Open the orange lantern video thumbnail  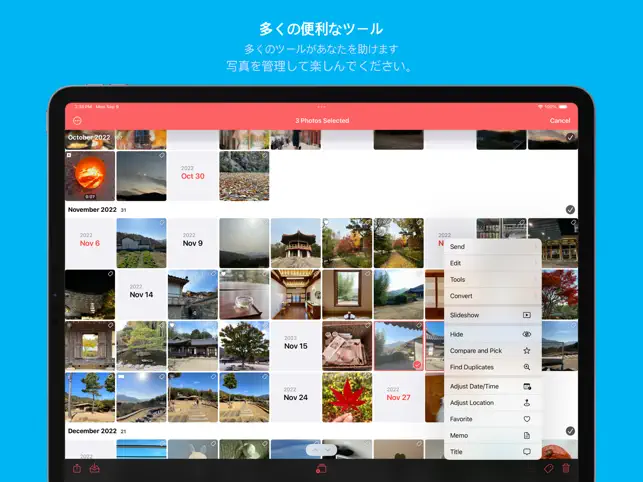point(90,176)
